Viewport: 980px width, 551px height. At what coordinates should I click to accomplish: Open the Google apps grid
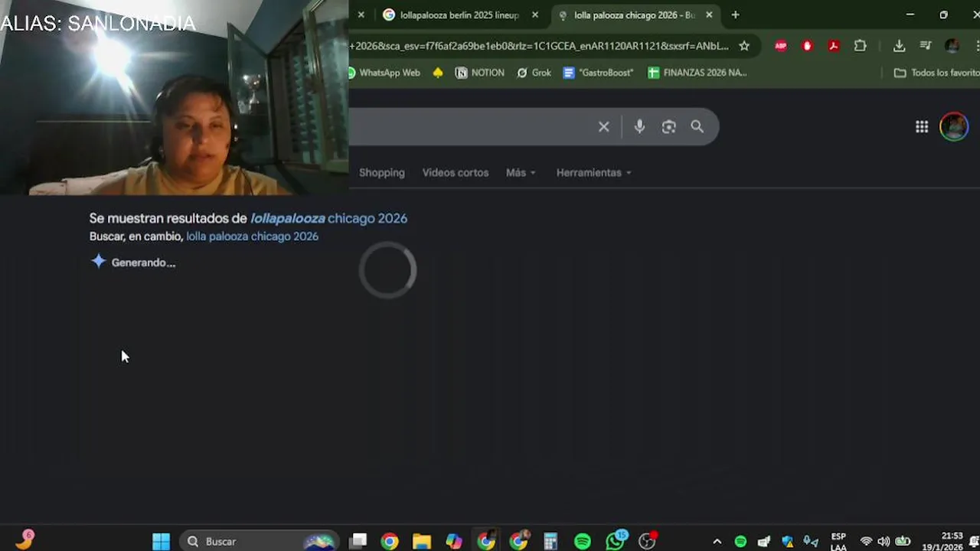click(x=922, y=127)
